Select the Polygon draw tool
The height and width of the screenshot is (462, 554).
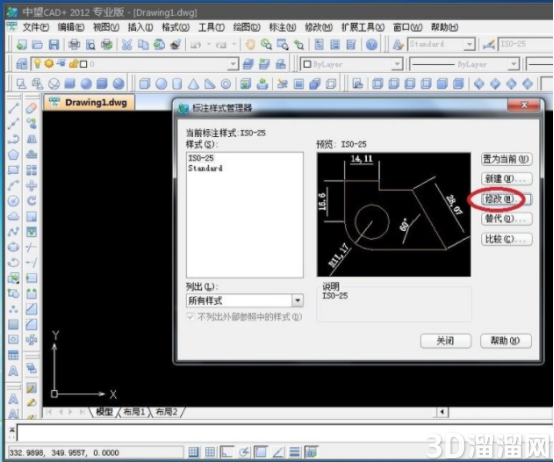pos(13,154)
